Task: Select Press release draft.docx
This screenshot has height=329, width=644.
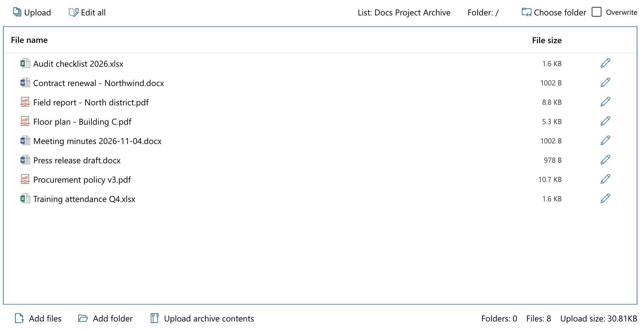Action: click(77, 160)
